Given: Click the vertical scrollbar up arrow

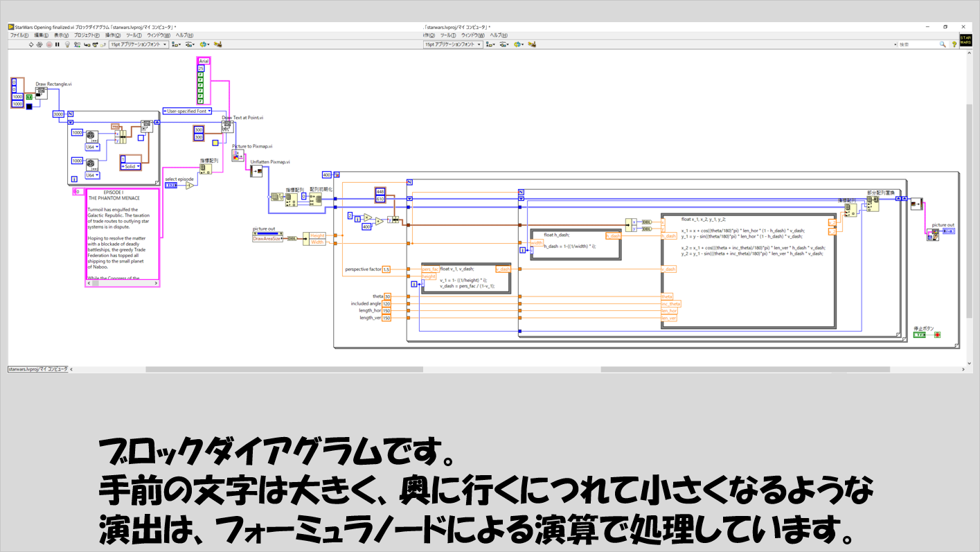Looking at the screenshot, I should click(x=968, y=53).
